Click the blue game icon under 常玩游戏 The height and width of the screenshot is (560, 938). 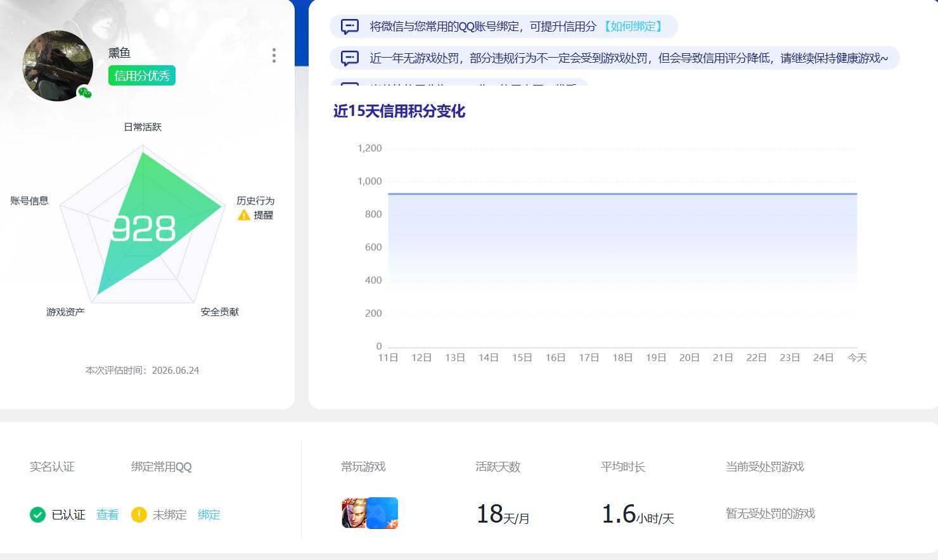point(382,513)
